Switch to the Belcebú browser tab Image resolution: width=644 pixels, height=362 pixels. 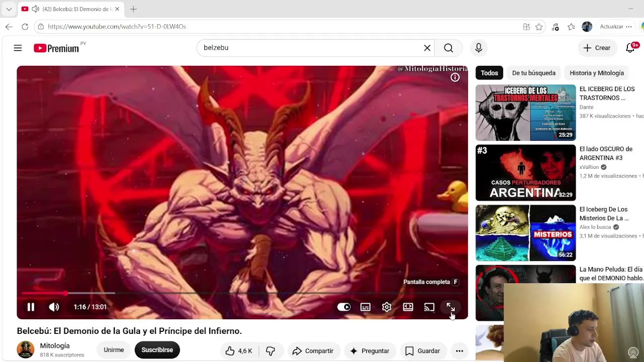tap(70, 9)
